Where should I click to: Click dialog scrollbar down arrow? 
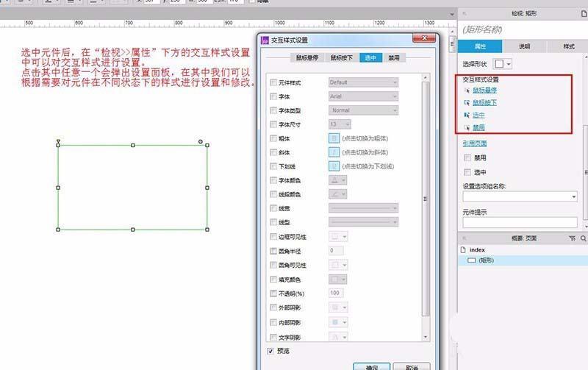pyautogui.click(x=426, y=337)
